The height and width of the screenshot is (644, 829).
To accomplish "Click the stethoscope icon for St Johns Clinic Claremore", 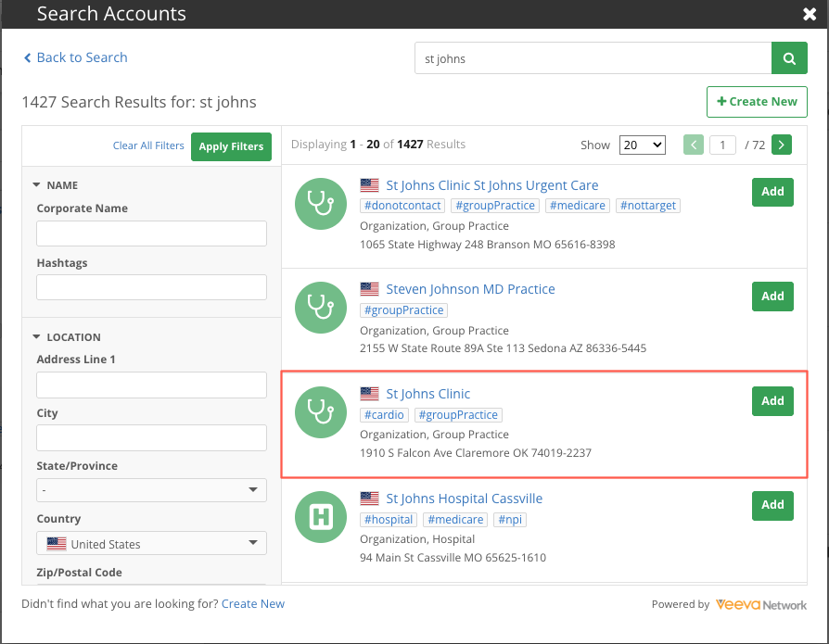I will click(x=320, y=412).
